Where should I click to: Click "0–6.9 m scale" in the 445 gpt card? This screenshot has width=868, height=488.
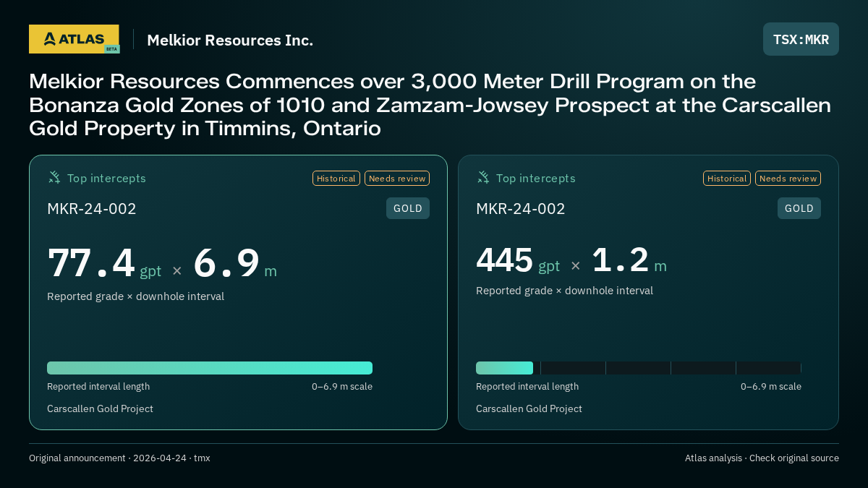click(x=771, y=387)
